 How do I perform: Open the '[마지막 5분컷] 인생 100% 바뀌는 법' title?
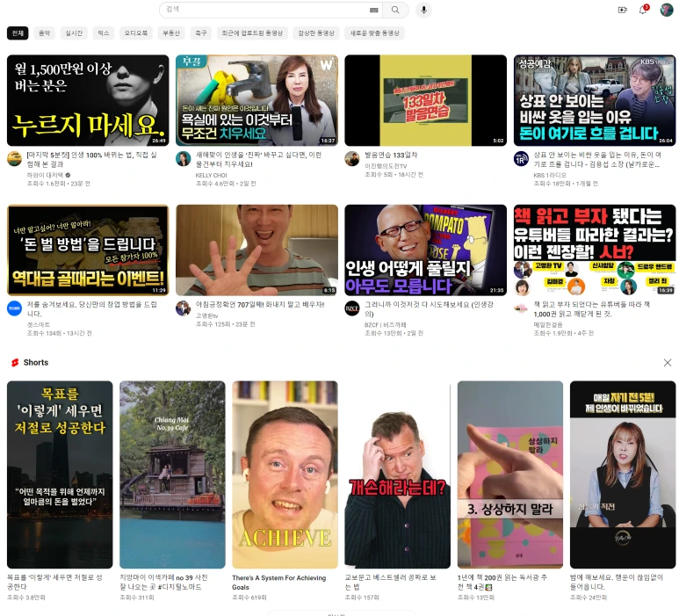coord(92,159)
